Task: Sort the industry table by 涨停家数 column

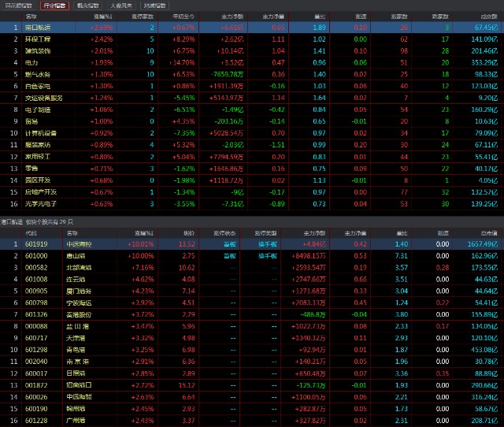Action: [x=143, y=16]
